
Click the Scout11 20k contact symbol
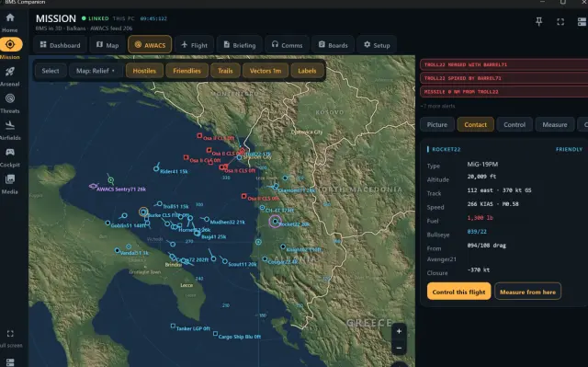(224, 261)
